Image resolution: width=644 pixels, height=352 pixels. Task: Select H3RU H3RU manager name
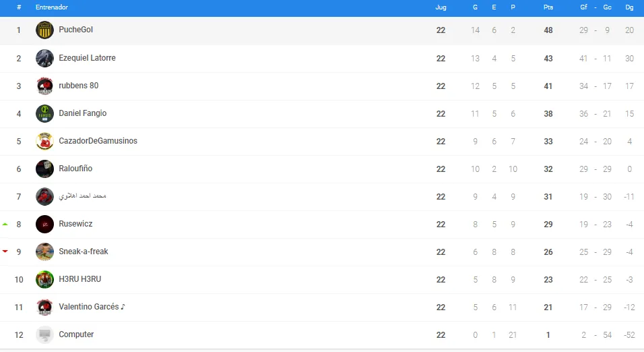coord(79,278)
